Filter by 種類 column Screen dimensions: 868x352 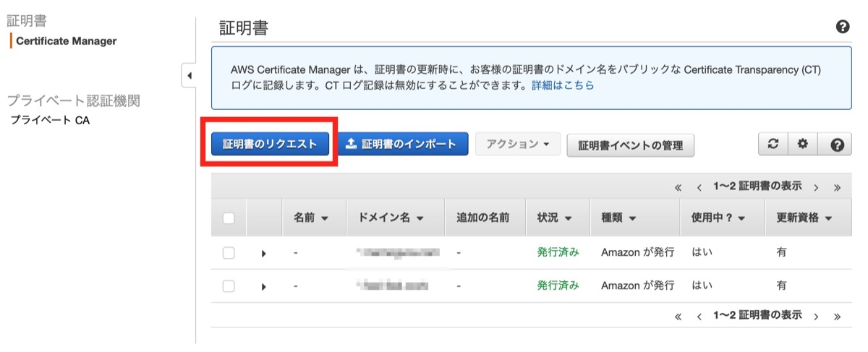tap(618, 218)
